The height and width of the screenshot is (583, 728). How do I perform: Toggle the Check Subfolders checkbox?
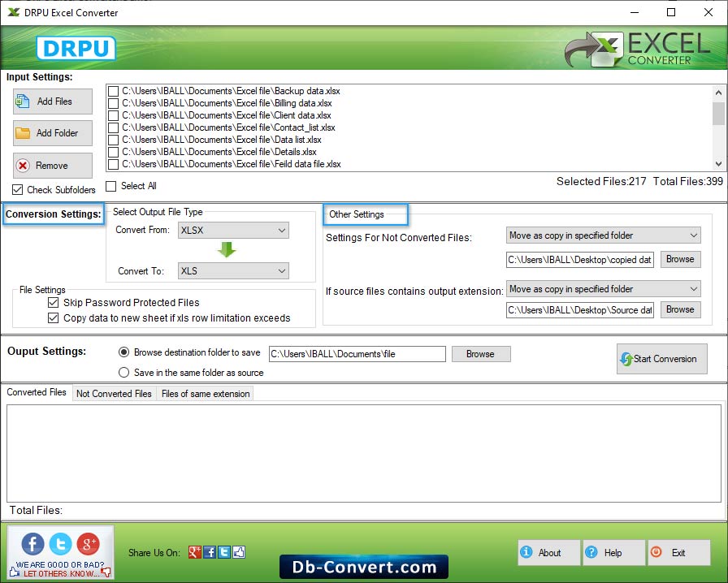[x=18, y=189]
